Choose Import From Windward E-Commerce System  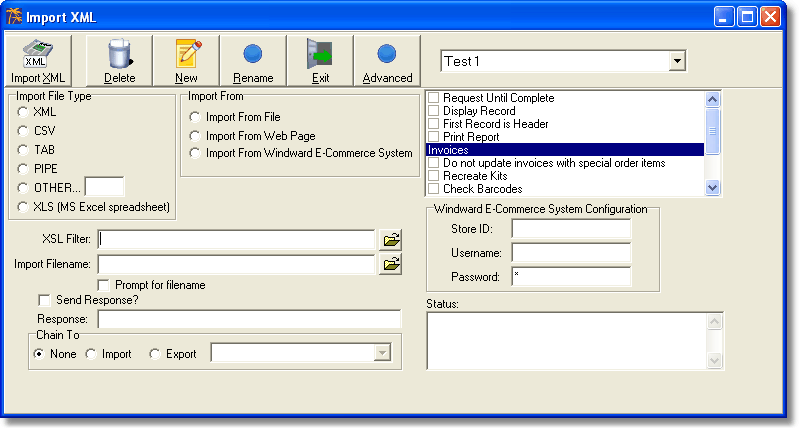(195, 153)
